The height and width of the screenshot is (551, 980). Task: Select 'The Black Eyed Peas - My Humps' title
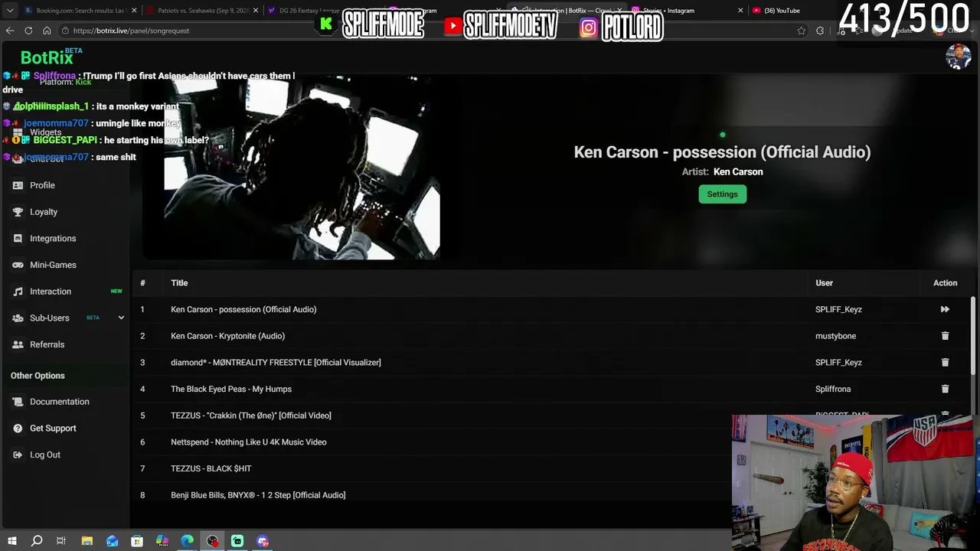pyautogui.click(x=231, y=389)
